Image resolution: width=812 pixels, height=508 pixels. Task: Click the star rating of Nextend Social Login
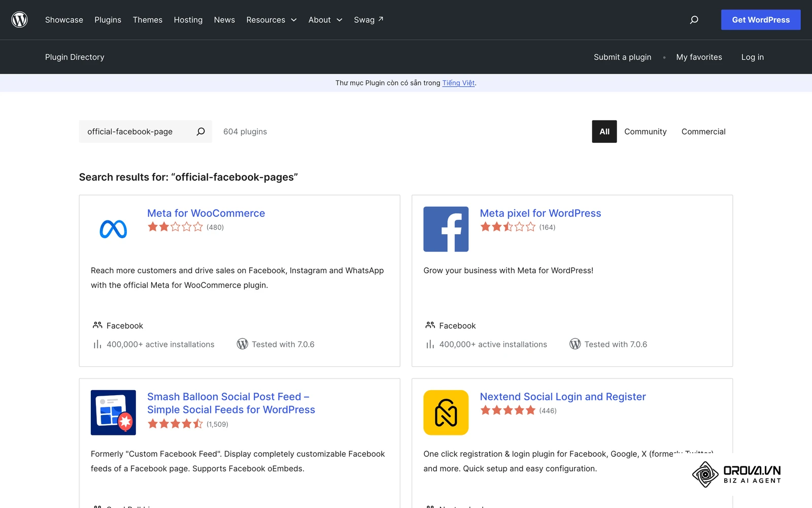pyautogui.click(x=507, y=410)
